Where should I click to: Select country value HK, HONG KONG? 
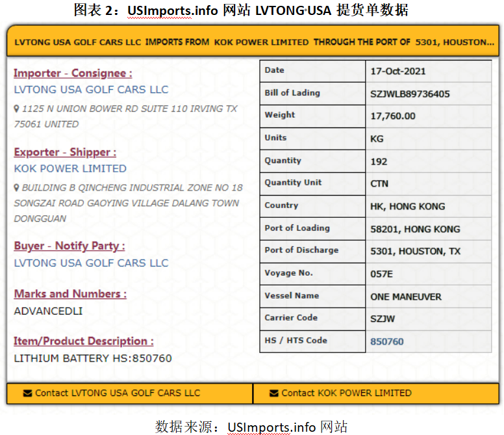[408, 206]
